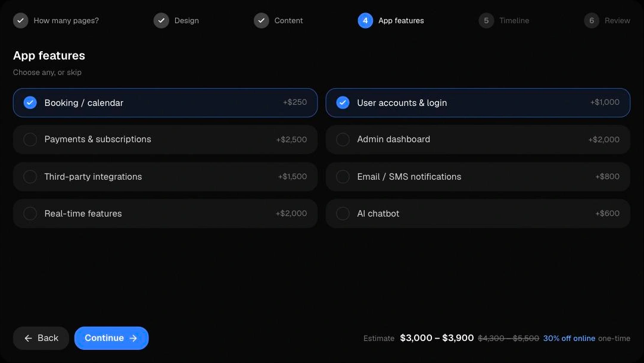Click the step 5 number circle
644x363 pixels.
pyautogui.click(x=486, y=20)
